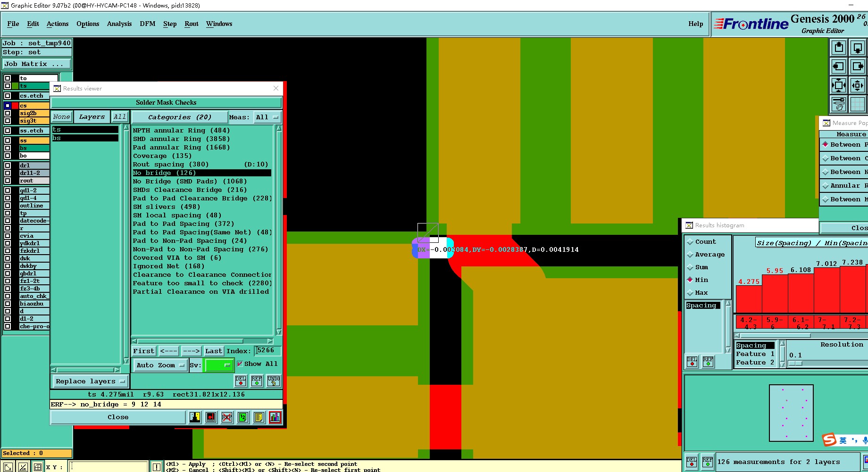
Task: Open the Actions menu
Action: tap(58, 24)
